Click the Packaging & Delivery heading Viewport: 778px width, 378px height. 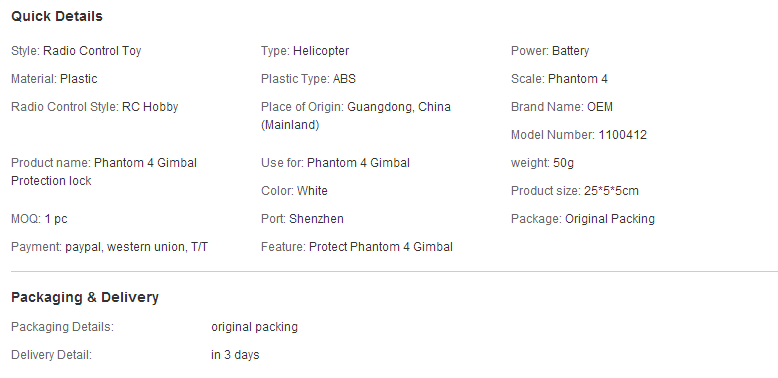[x=85, y=297]
